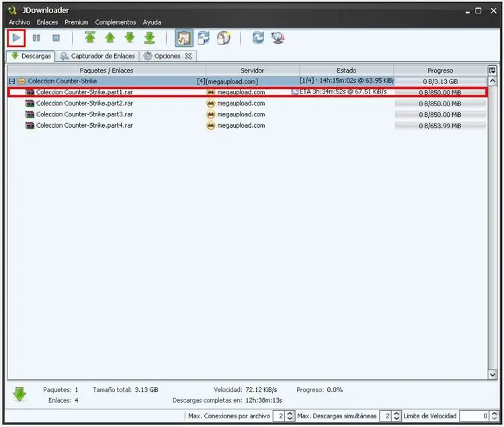
Task: Open the Capturador de Enlaces tab
Action: pos(97,56)
